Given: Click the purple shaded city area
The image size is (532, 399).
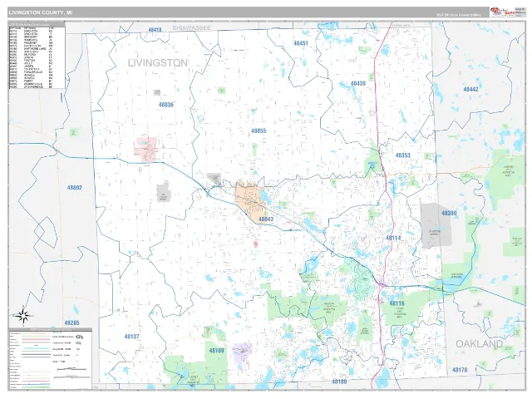Looking at the screenshot, I should click(242, 352).
